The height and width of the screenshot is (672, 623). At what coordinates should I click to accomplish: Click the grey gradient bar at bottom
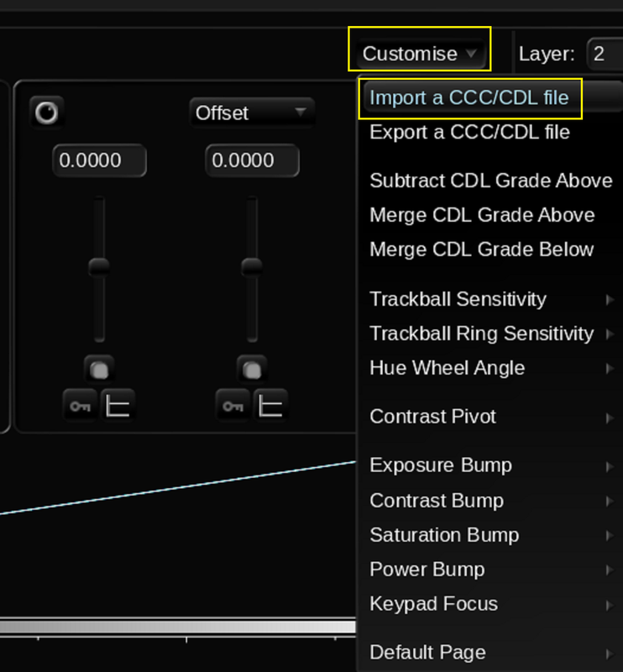pos(178,627)
